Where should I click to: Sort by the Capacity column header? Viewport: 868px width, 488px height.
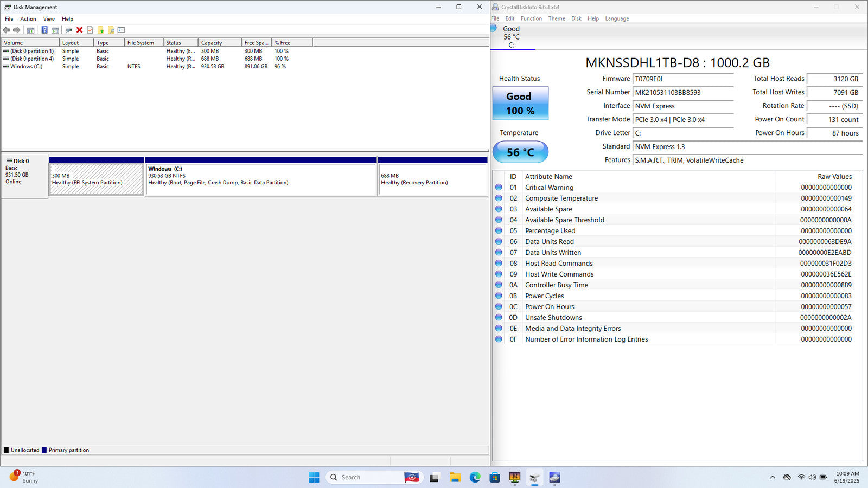click(219, 43)
